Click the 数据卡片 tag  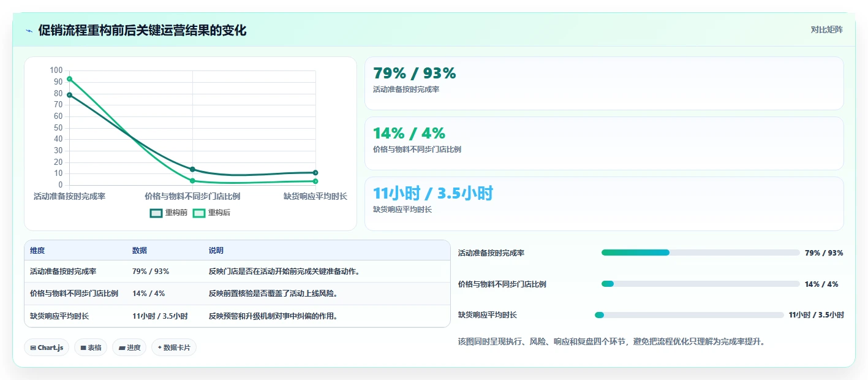pos(174,348)
